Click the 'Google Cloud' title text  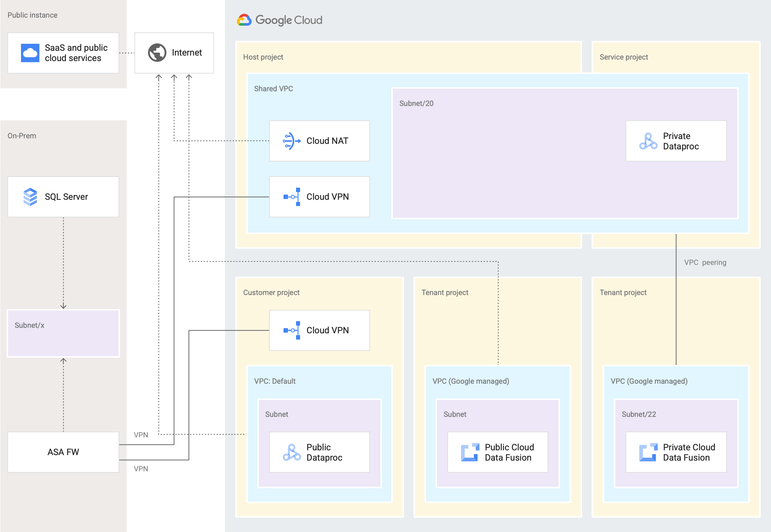289,20
